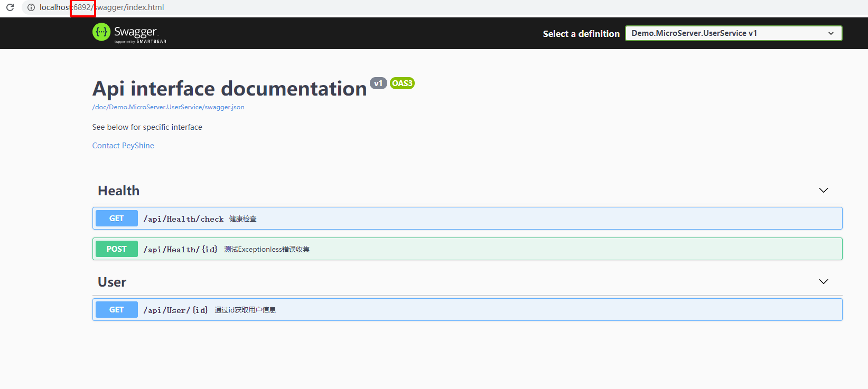Click the 'Select a definition' label

(581, 34)
